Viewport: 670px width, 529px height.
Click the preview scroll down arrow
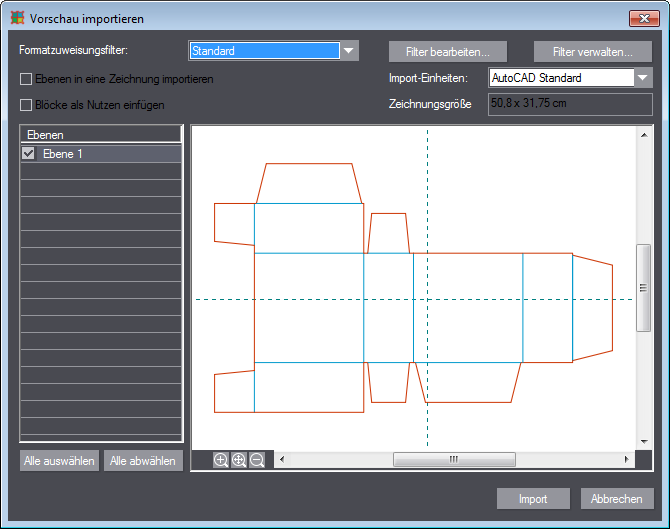click(644, 441)
